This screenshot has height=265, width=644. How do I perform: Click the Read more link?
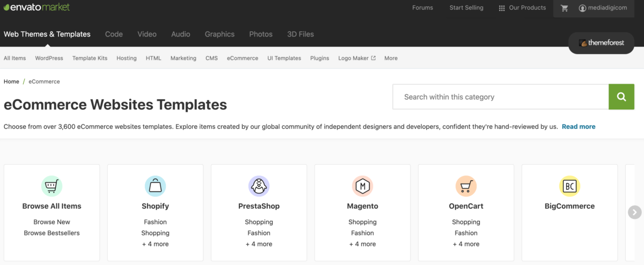579,127
